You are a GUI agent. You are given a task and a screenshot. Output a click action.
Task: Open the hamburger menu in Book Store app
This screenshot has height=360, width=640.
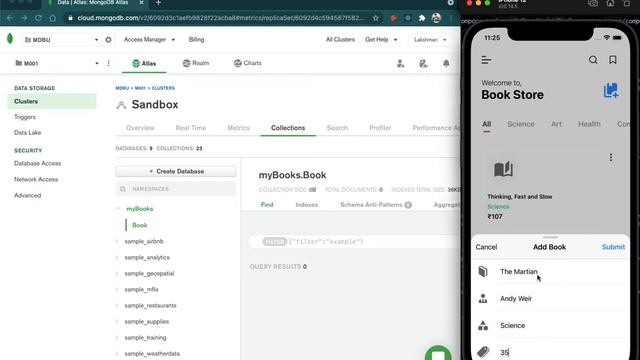[486, 60]
